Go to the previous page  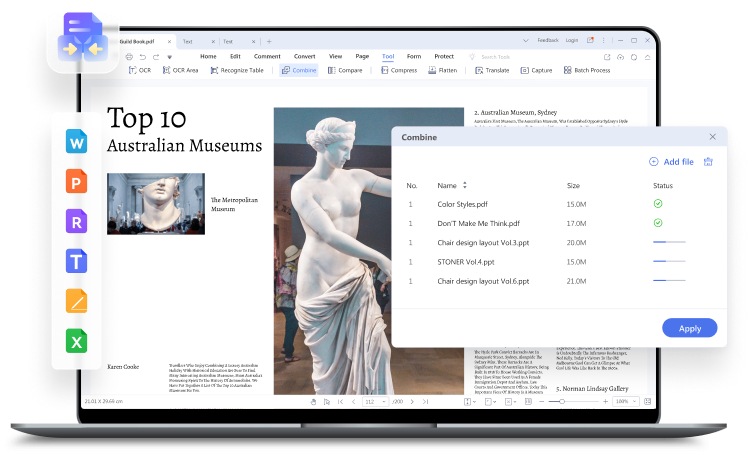click(x=353, y=402)
